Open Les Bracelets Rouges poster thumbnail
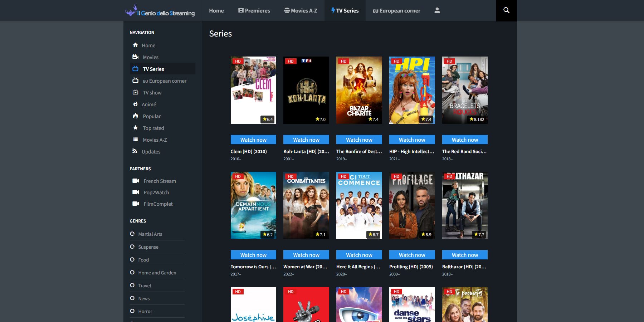 pyautogui.click(x=465, y=90)
